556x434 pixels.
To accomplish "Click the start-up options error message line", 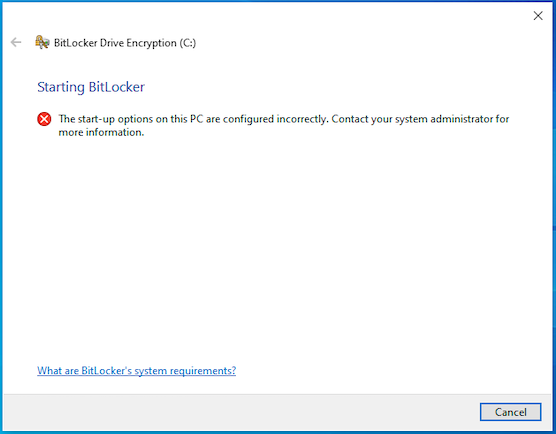I will pos(284,119).
